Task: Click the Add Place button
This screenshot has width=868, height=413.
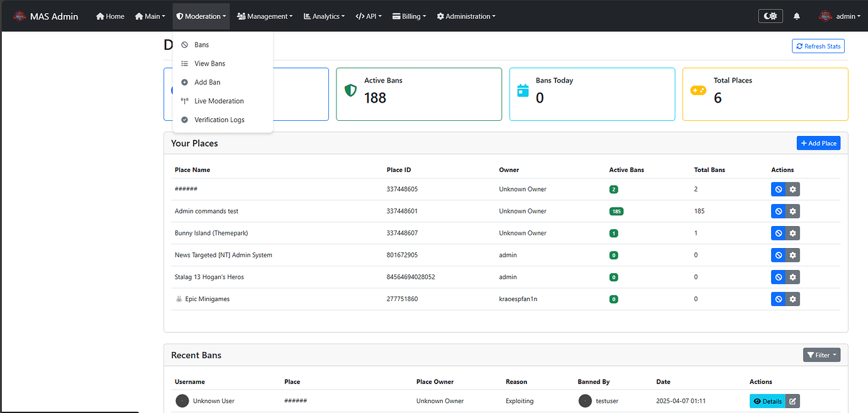Action: [x=818, y=144]
